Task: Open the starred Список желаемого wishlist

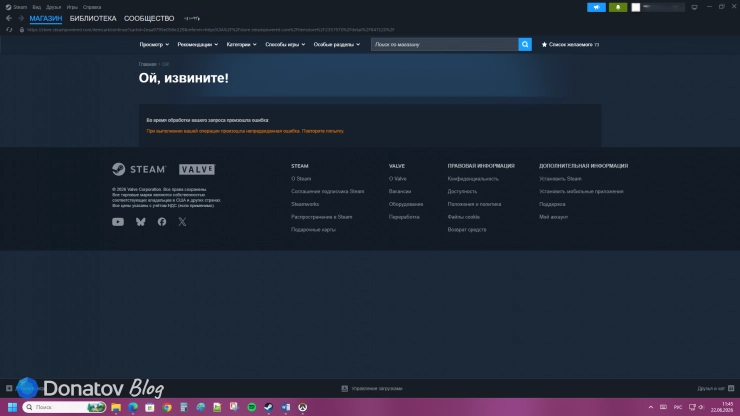Action: [570, 44]
